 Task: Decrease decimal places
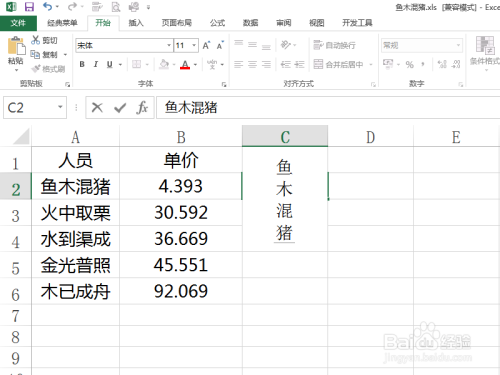click(456, 64)
